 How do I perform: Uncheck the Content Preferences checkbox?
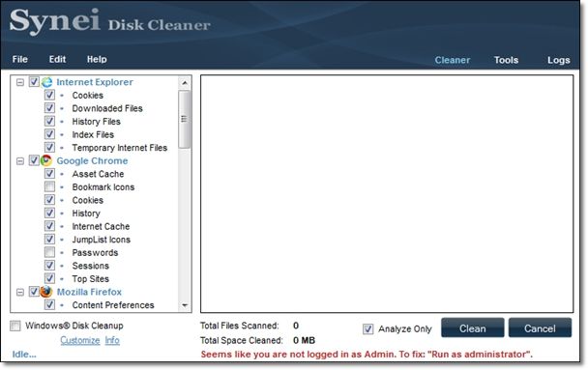click(49, 304)
